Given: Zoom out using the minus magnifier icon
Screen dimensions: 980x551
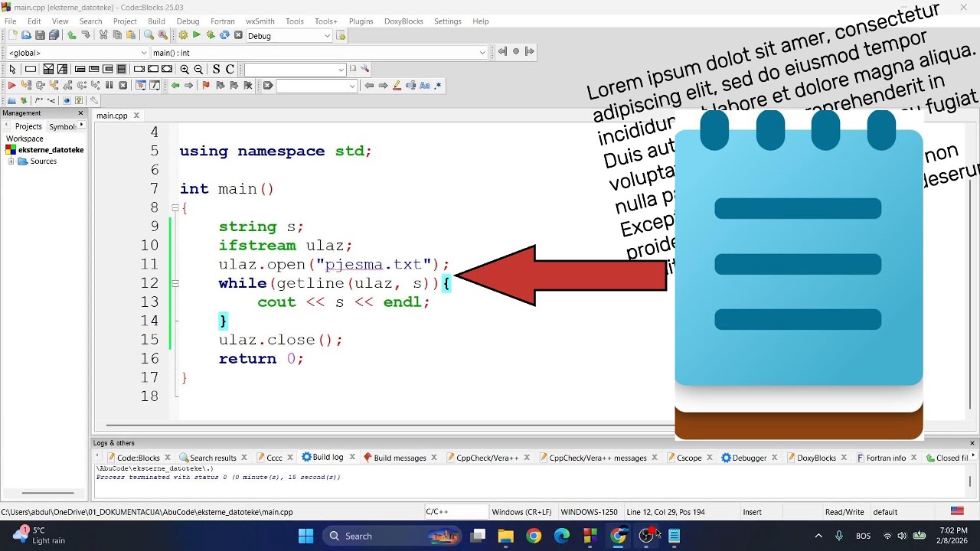Looking at the screenshot, I should click(198, 70).
